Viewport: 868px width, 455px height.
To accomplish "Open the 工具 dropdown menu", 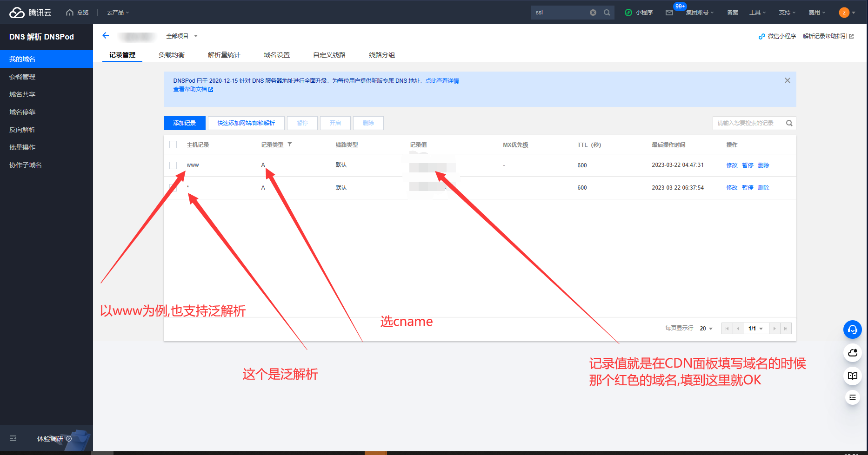I will pos(757,13).
